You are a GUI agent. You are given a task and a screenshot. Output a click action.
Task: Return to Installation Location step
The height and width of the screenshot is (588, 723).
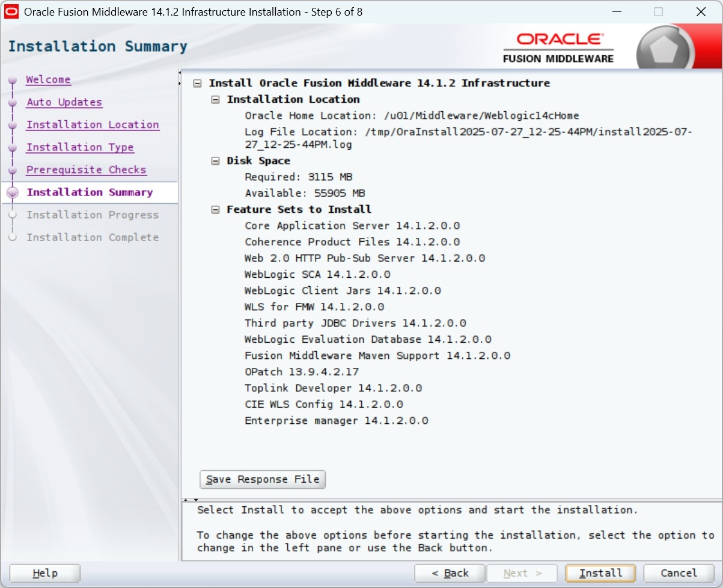tap(93, 125)
